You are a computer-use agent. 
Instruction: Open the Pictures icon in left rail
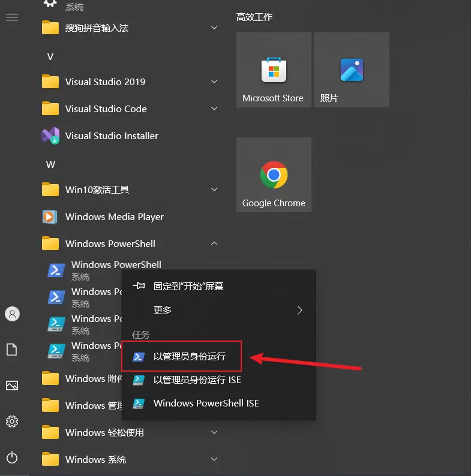tap(12, 385)
